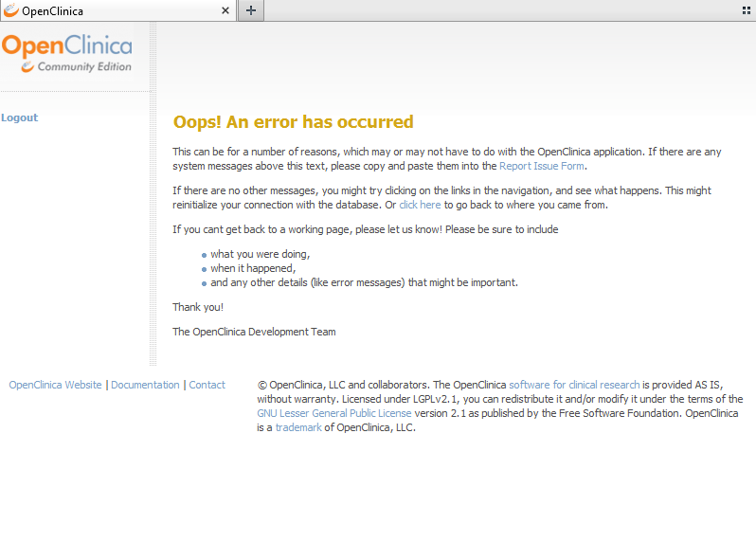Open the Report Issue Form link
Image resolution: width=756 pixels, height=560 pixels.
542,166
